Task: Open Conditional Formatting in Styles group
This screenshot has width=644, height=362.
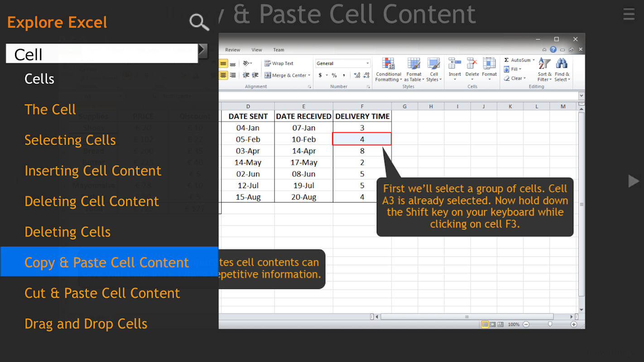Action: click(x=388, y=70)
